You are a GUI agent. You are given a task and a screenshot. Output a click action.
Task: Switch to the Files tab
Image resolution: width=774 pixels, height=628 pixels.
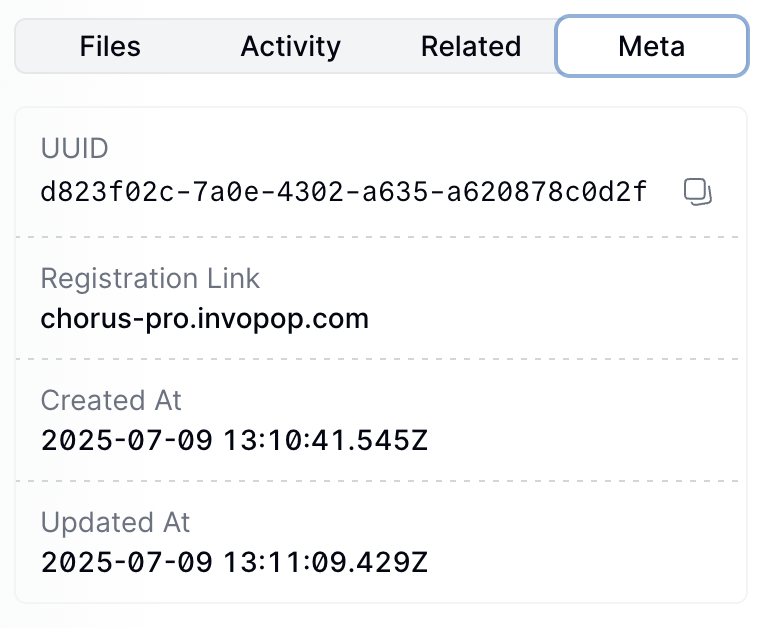click(x=110, y=46)
